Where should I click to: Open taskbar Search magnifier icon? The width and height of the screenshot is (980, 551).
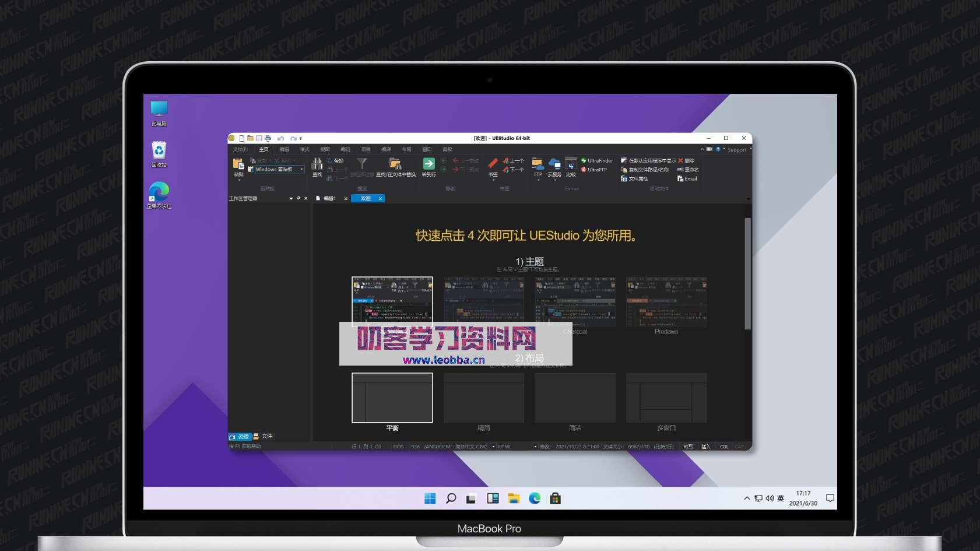point(451,499)
